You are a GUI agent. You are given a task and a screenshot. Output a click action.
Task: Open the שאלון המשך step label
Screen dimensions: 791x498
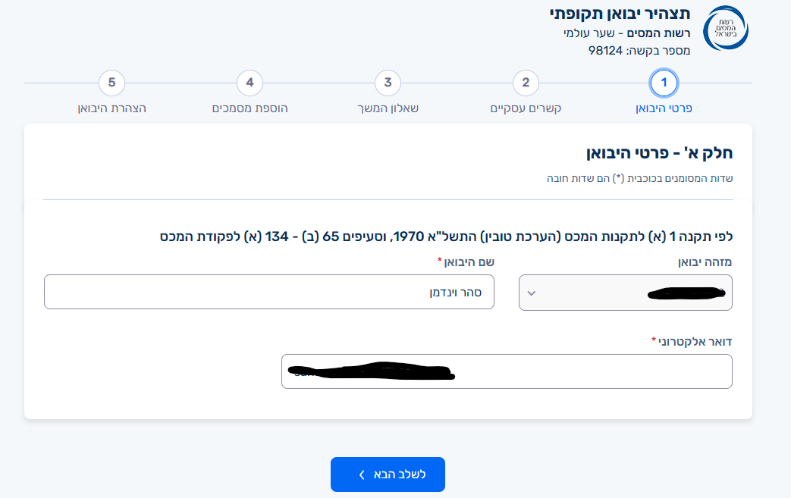point(388,108)
